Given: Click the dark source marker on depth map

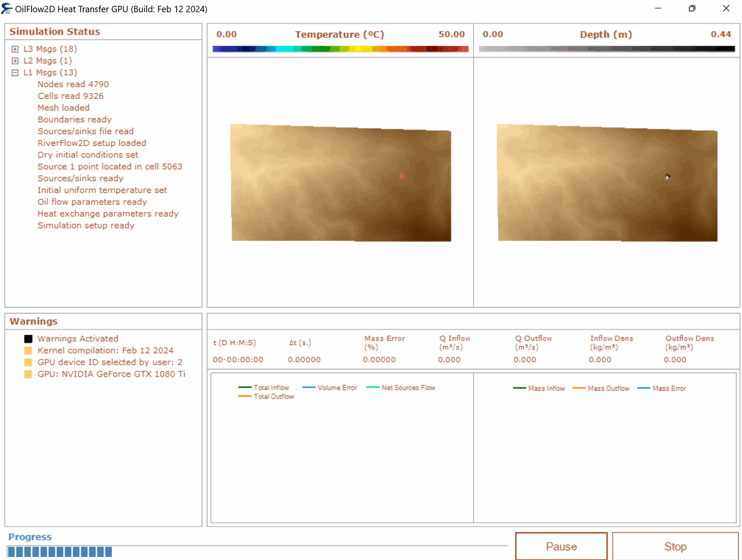Looking at the screenshot, I should pos(668,177).
